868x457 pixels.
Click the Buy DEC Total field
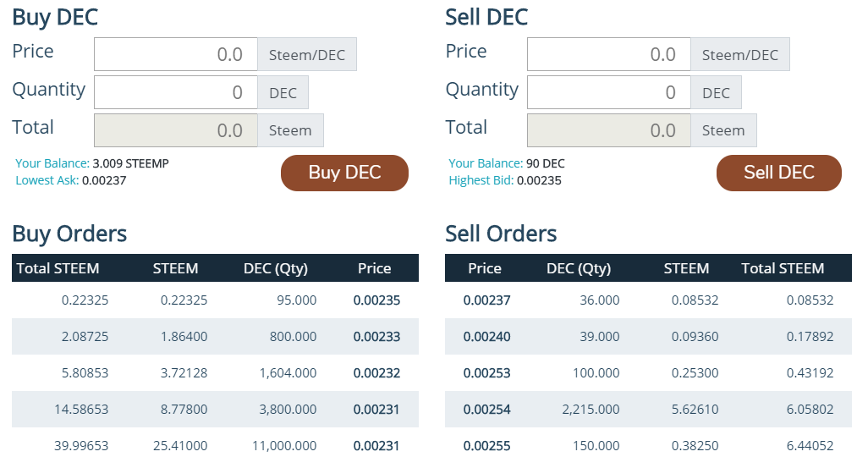(175, 130)
